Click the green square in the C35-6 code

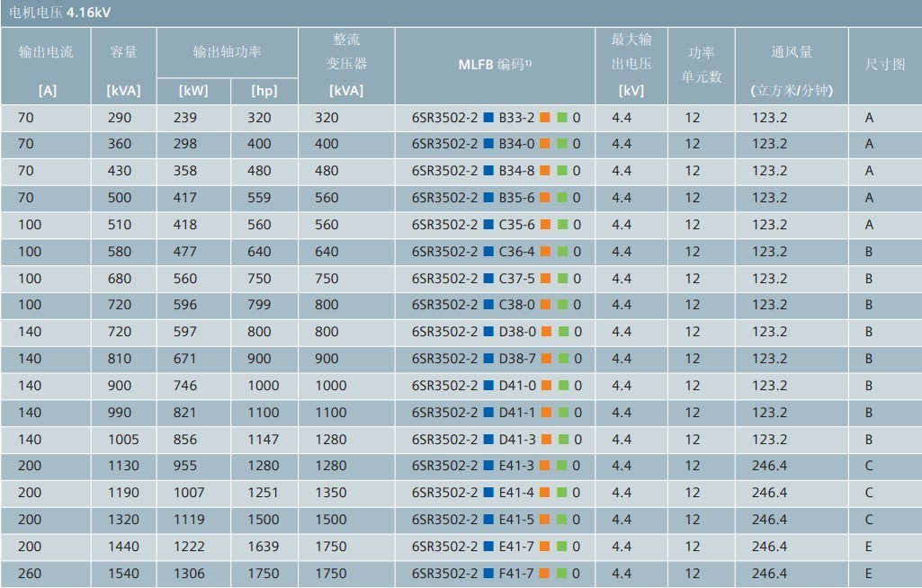[562, 226]
